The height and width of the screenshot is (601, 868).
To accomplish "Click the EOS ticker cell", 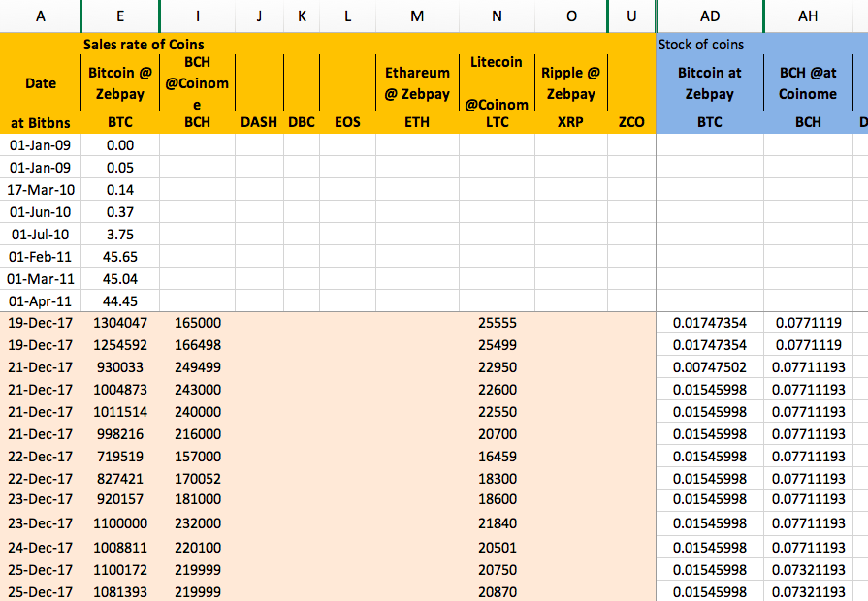I will click(x=347, y=122).
